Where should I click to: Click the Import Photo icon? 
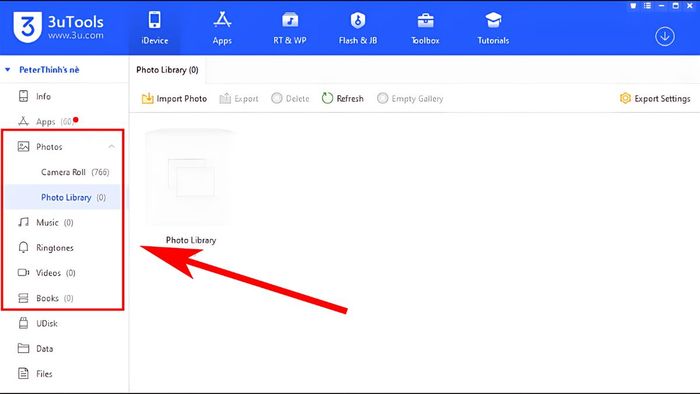[147, 98]
